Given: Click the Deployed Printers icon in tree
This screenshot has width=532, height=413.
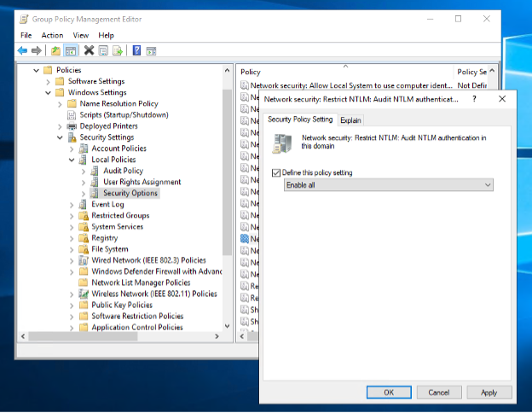Looking at the screenshot, I should tap(72, 126).
